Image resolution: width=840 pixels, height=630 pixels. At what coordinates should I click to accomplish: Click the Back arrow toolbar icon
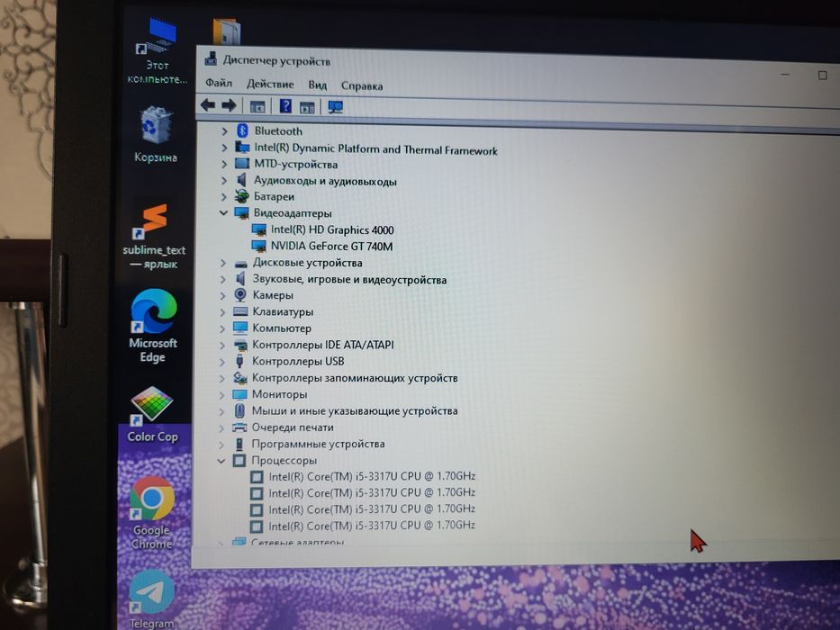pos(208,105)
